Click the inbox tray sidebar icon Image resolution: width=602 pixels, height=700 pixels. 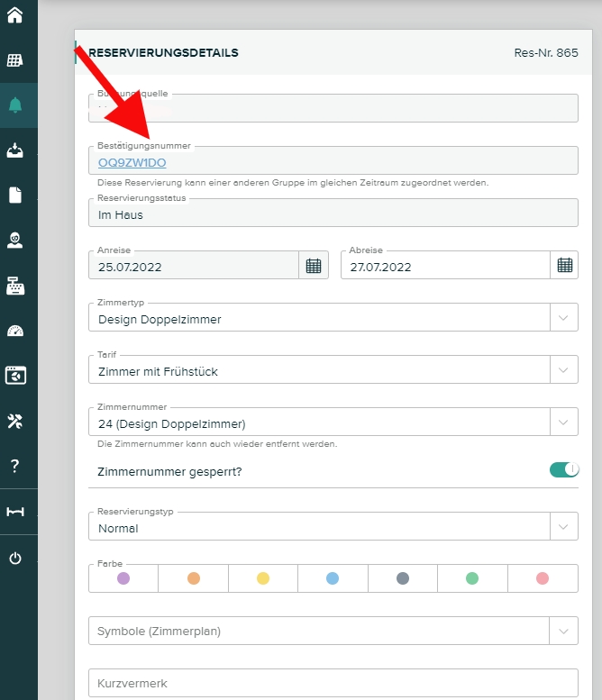coord(14,150)
